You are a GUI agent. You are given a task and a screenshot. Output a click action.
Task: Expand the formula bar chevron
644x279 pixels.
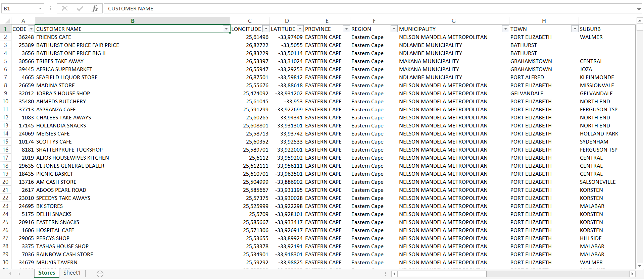coord(639,8)
